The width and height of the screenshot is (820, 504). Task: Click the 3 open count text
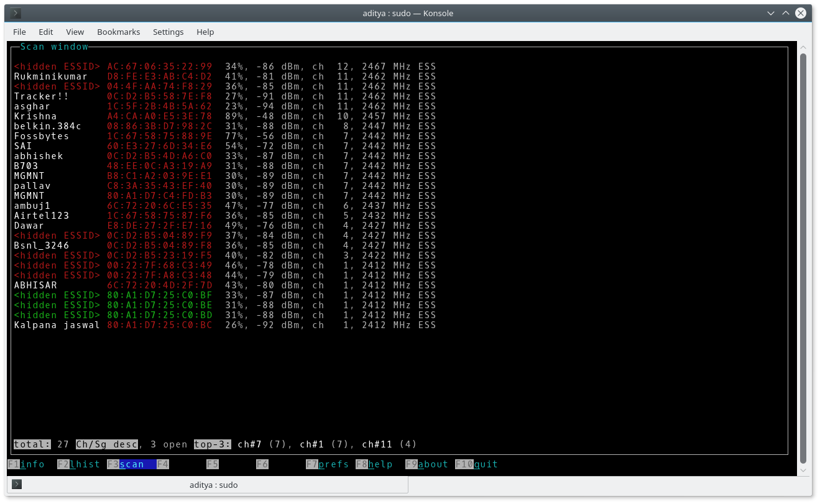169,444
